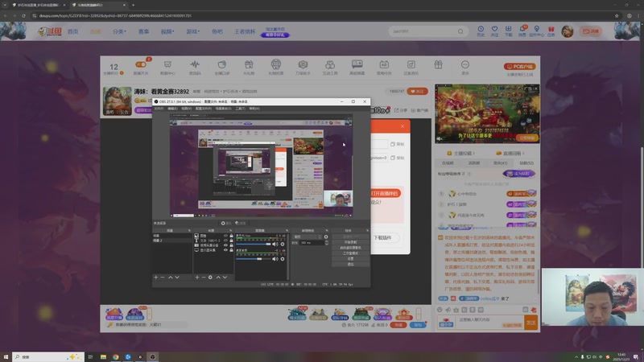
Task: Open settings gear for desktop audio channel
Action: coord(283,259)
